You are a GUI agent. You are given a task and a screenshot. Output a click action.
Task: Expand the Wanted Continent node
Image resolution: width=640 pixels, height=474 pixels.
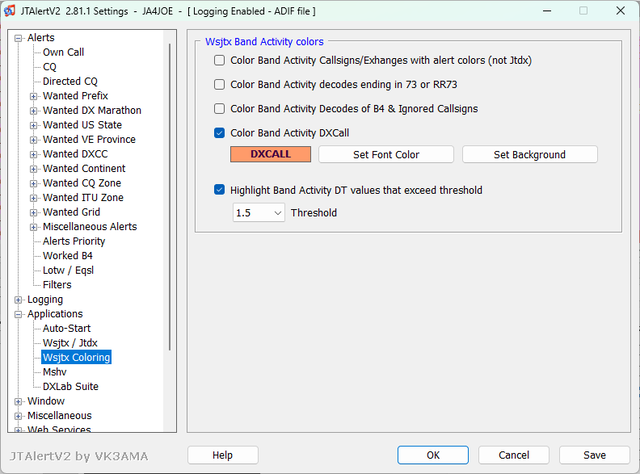33,169
